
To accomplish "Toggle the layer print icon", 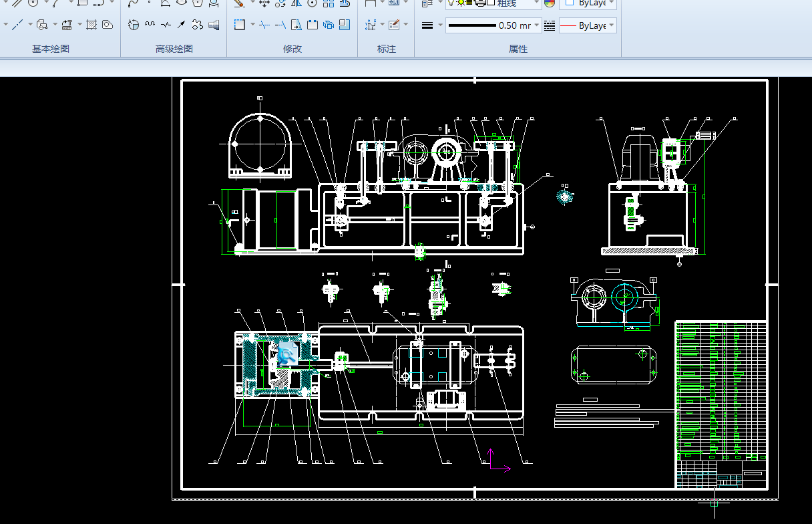I will [x=479, y=3].
